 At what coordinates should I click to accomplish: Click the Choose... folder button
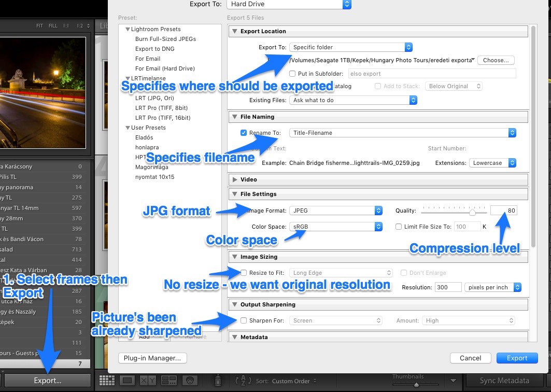click(x=496, y=60)
